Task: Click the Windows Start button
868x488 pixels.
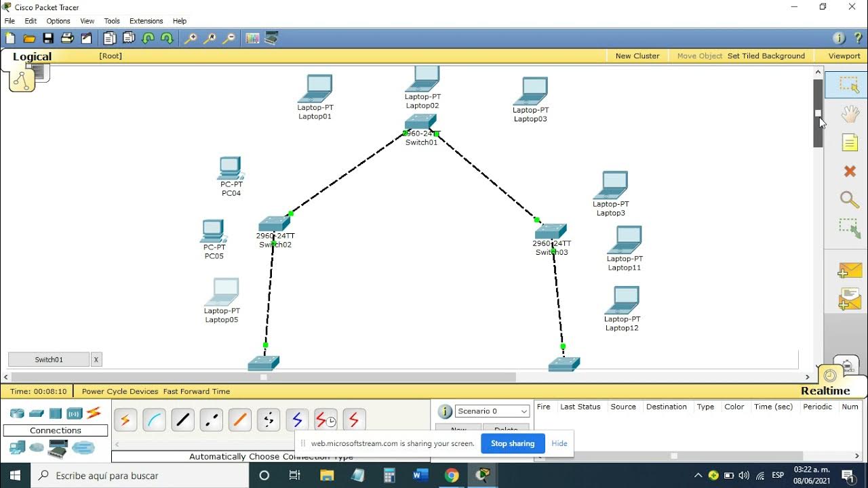Action: pyautogui.click(x=15, y=475)
